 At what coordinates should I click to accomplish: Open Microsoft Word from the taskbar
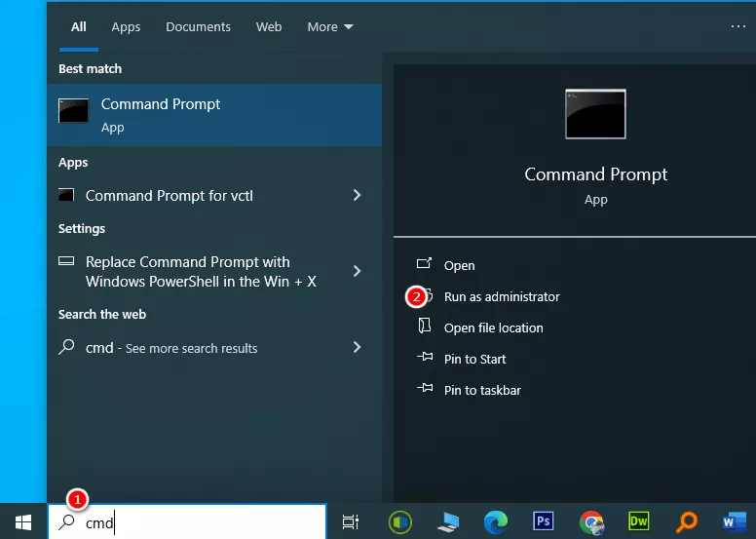734,521
